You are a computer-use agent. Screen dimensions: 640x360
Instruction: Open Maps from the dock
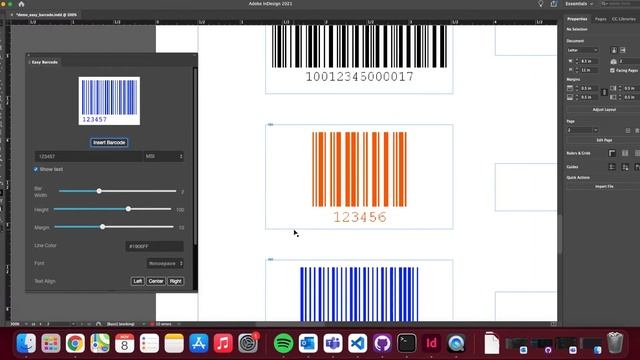click(x=100, y=343)
